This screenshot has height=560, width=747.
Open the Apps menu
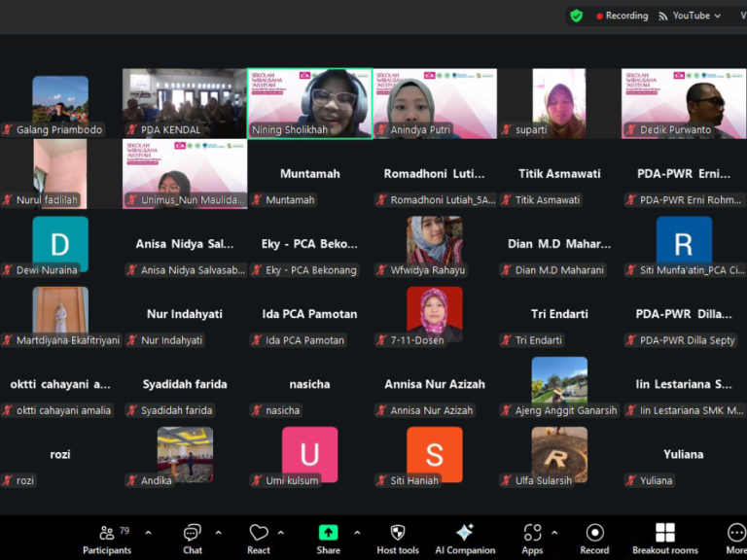pyautogui.click(x=532, y=538)
